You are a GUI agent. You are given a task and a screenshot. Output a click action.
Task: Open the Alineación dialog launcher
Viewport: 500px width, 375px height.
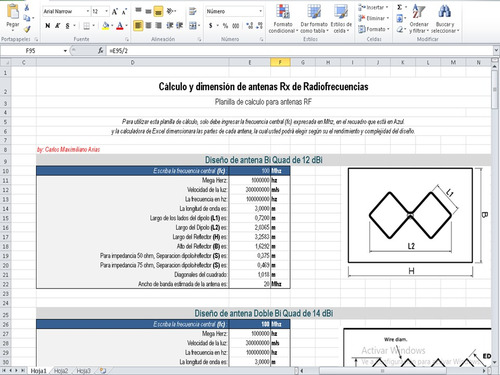pos(199,39)
